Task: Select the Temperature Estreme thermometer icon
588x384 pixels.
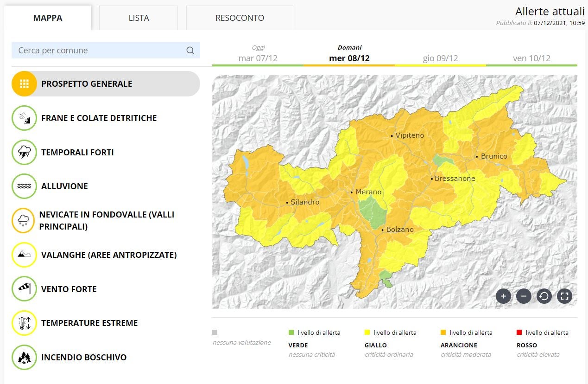Action: pos(24,323)
